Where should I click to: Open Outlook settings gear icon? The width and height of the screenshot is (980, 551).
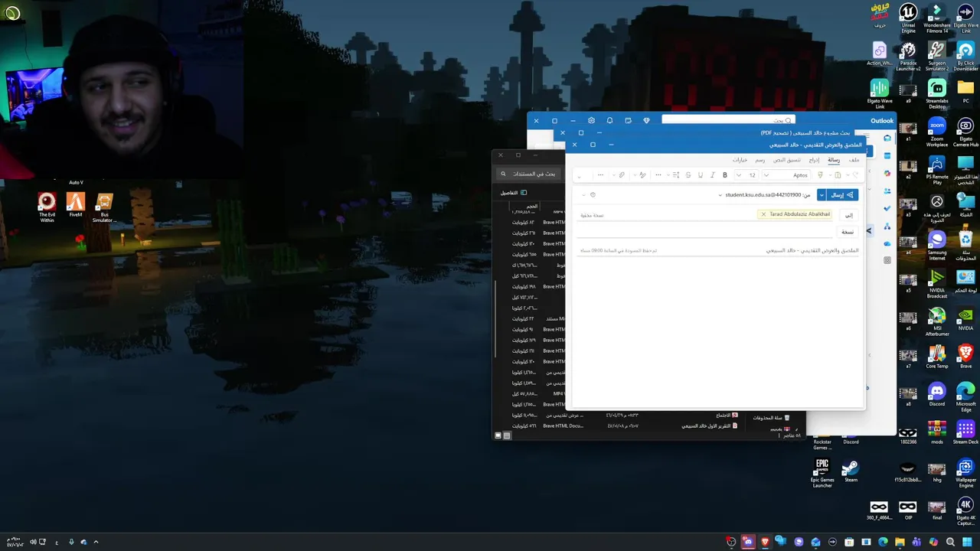pyautogui.click(x=591, y=120)
